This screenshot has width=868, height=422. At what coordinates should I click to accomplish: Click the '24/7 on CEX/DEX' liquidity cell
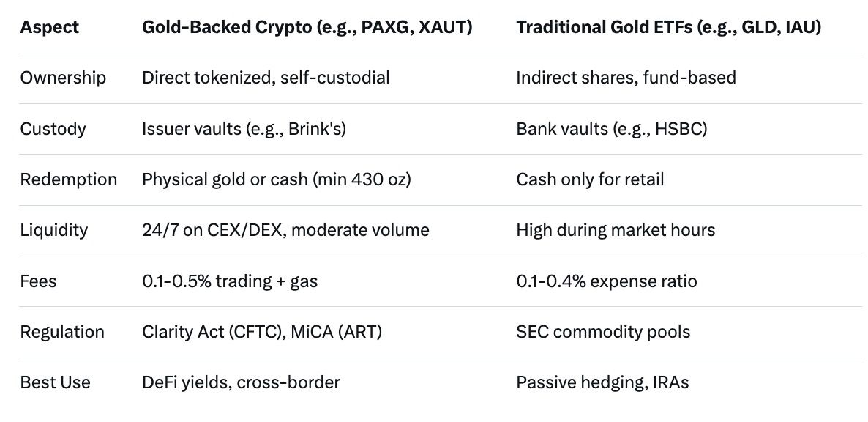[285, 230]
